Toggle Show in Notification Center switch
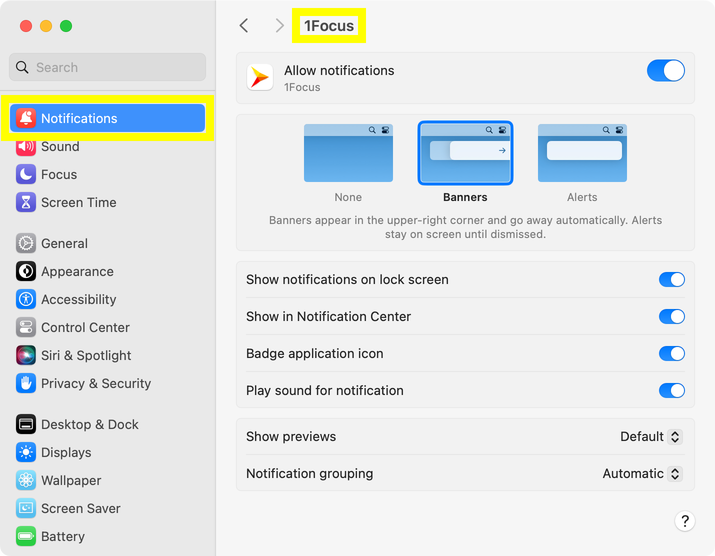The height and width of the screenshot is (556, 715). point(672,317)
